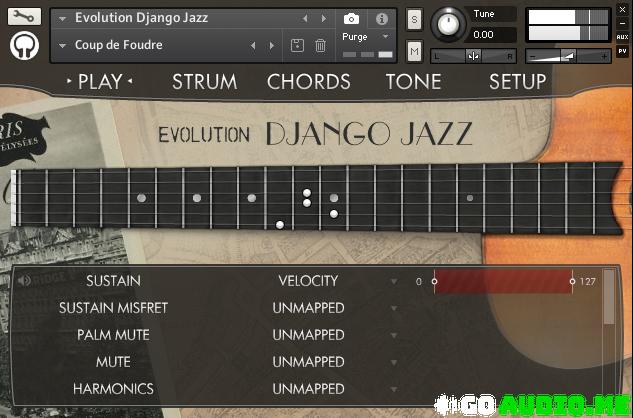
Task: Toggle the AUX sends button
Action: (622, 37)
